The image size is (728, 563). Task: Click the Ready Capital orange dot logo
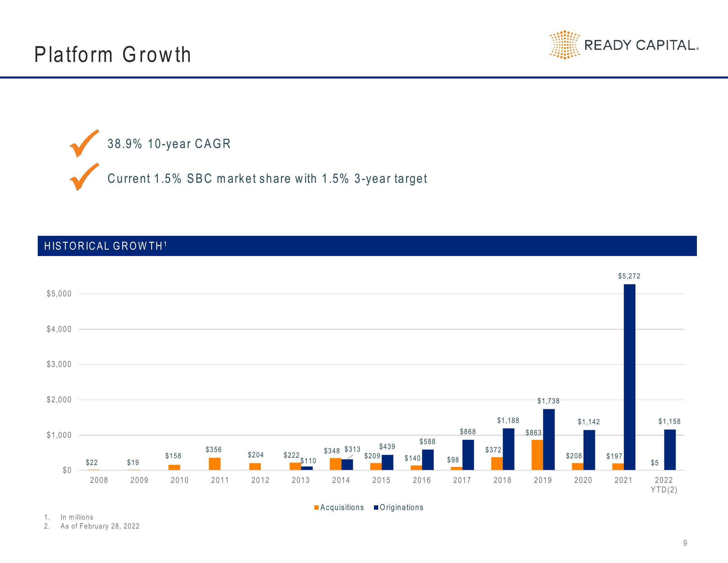[564, 45]
